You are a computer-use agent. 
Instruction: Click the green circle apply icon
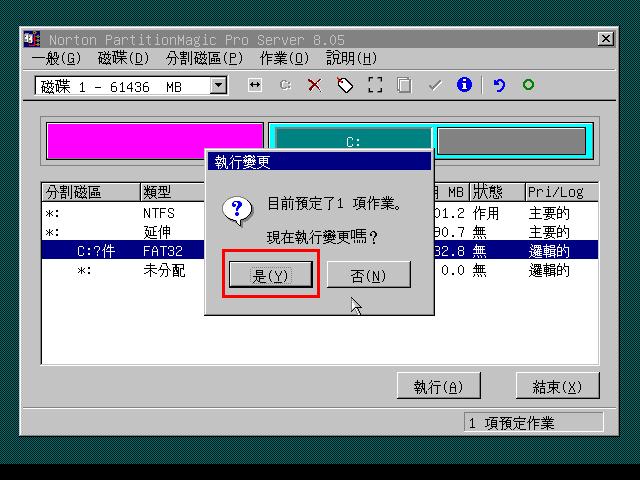529,84
